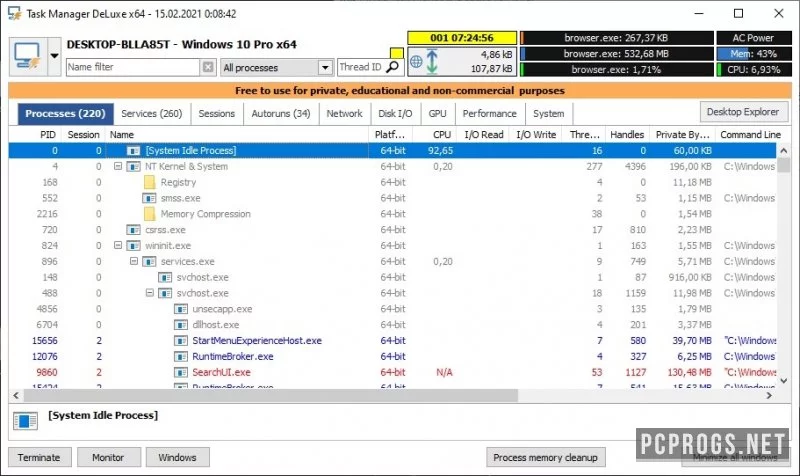Viewport: 800px width, 476px height.
Task: Open the Autoruns (34) tab
Action: pyautogui.click(x=281, y=113)
